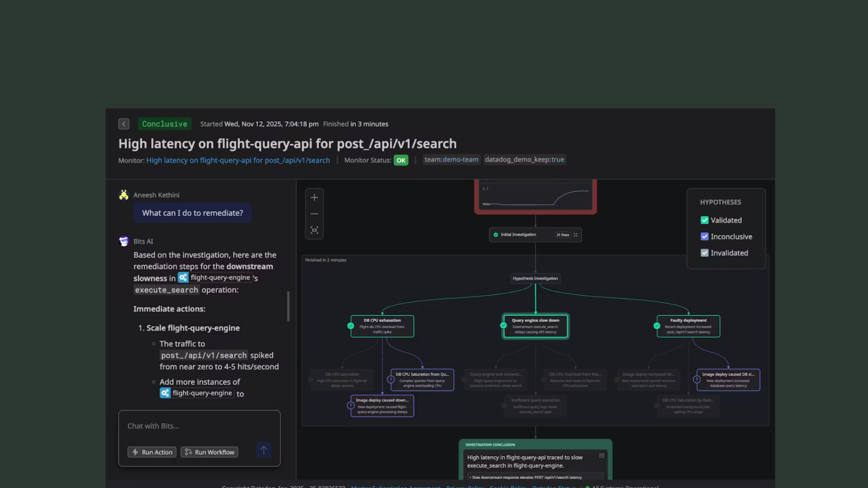Toggle the Invalidated hypotheses checkbox
Screen dimensions: 868x488
(704, 253)
